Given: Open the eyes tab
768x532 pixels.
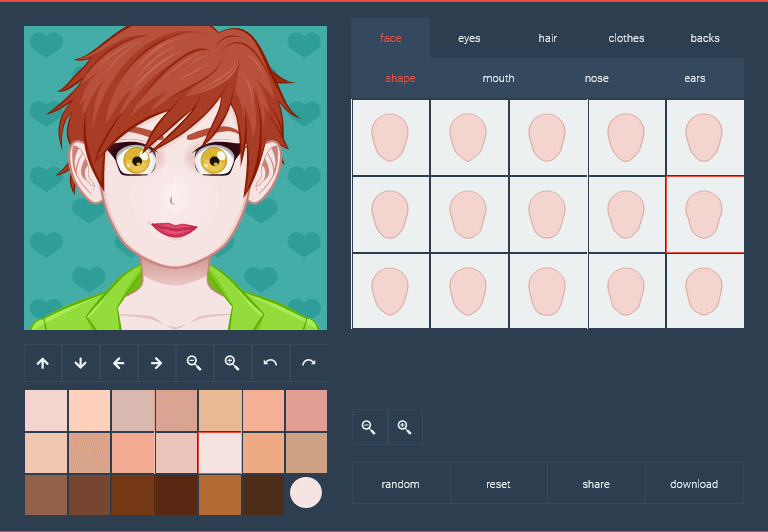Looking at the screenshot, I should (x=469, y=38).
